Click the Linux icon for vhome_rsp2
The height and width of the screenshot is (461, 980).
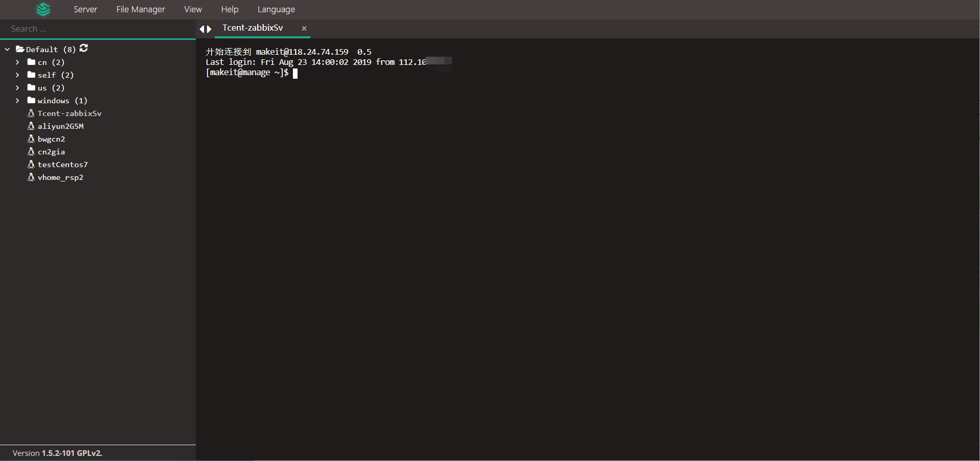tap(31, 177)
